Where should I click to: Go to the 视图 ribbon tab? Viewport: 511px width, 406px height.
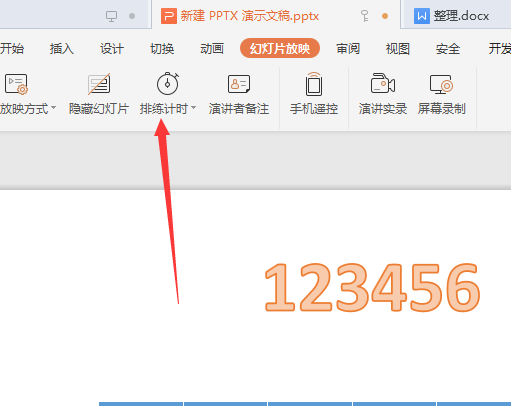pyautogui.click(x=398, y=49)
